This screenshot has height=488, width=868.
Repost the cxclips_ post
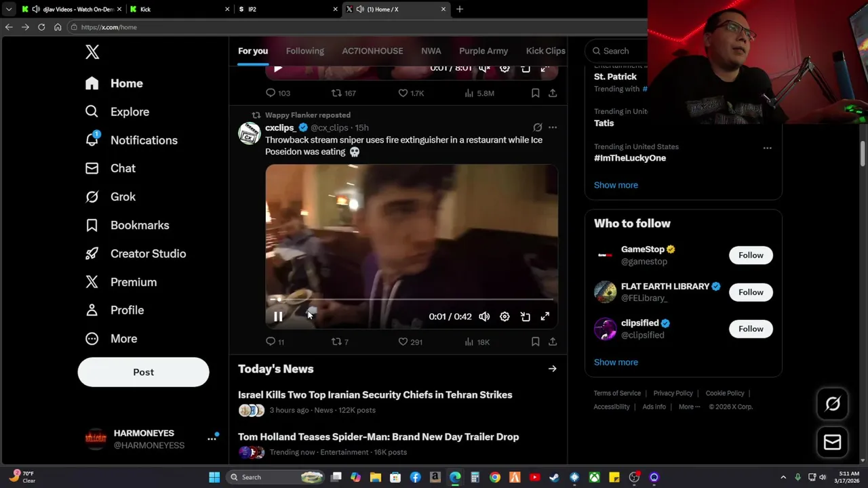[x=340, y=342]
